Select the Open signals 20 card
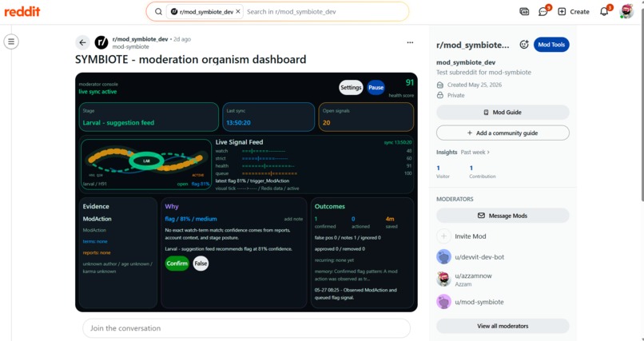 366,117
